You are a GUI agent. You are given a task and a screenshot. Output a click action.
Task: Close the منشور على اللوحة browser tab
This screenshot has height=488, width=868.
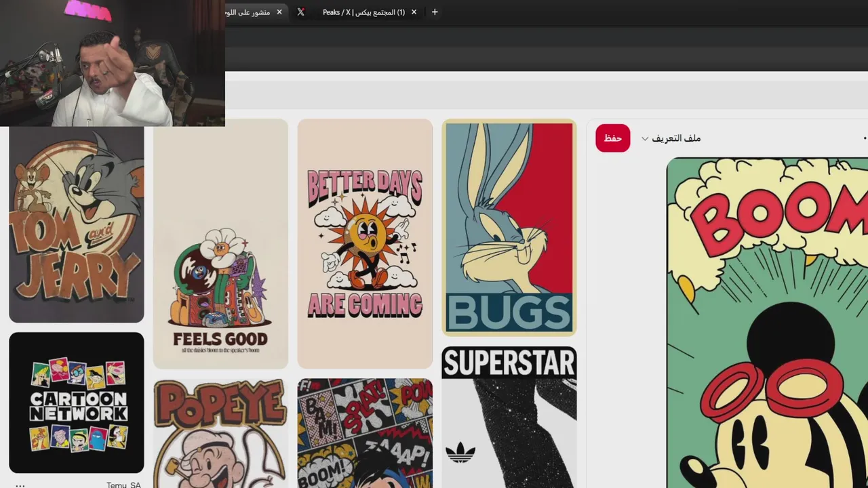pyautogui.click(x=279, y=12)
